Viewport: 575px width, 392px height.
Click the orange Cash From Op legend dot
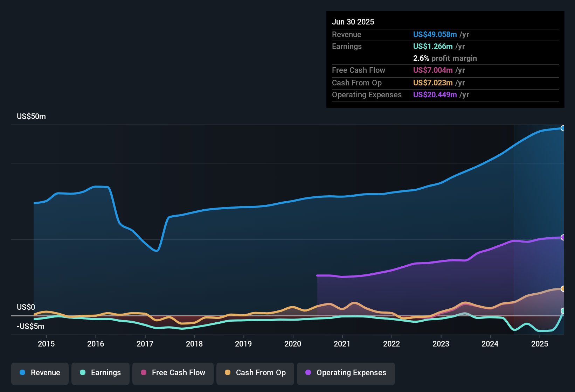tap(228, 373)
